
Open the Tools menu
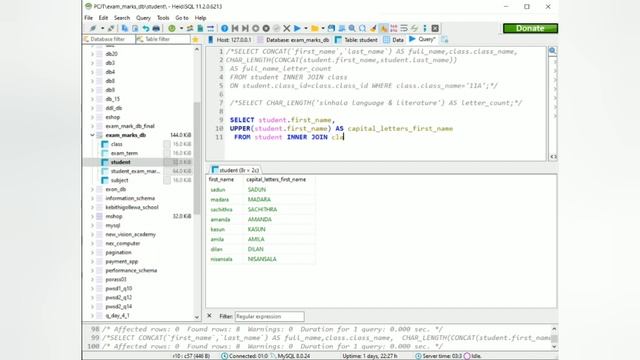(163, 18)
